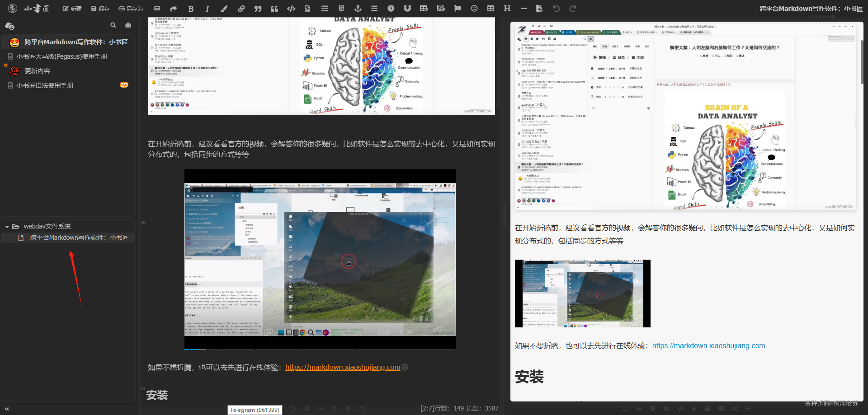The height and width of the screenshot is (415, 868).
Task: Apply italic formatting from the toolbar
Action: 207,9
